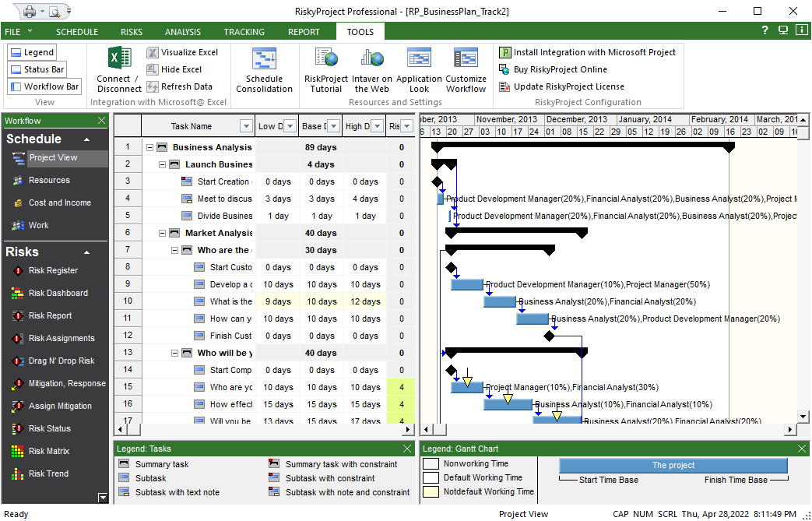Screen dimensions: 812x521
Task: Click Refresh Data in the ribbon
Action: point(179,86)
